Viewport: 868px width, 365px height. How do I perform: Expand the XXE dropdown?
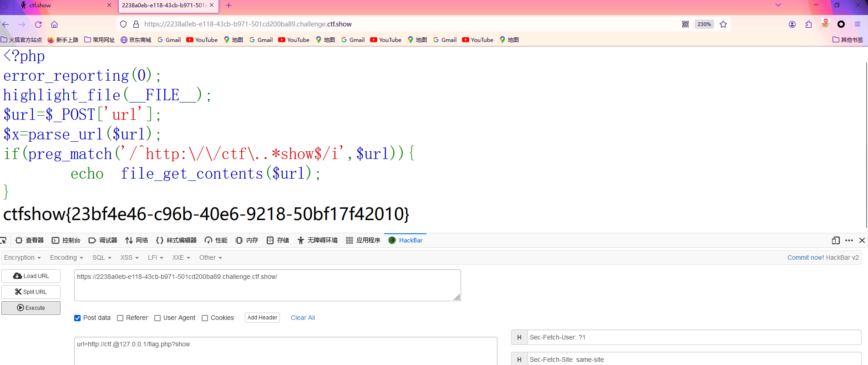point(181,257)
